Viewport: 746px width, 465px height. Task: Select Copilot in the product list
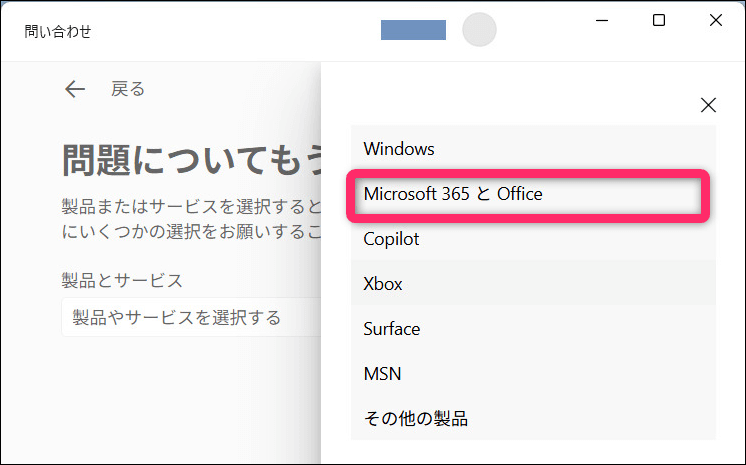pyautogui.click(x=533, y=239)
